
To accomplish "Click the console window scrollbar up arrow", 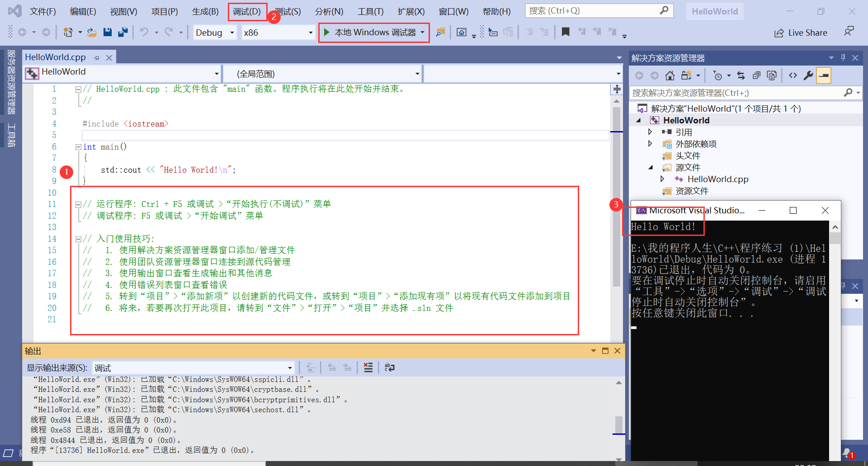I will tap(835, 227).
